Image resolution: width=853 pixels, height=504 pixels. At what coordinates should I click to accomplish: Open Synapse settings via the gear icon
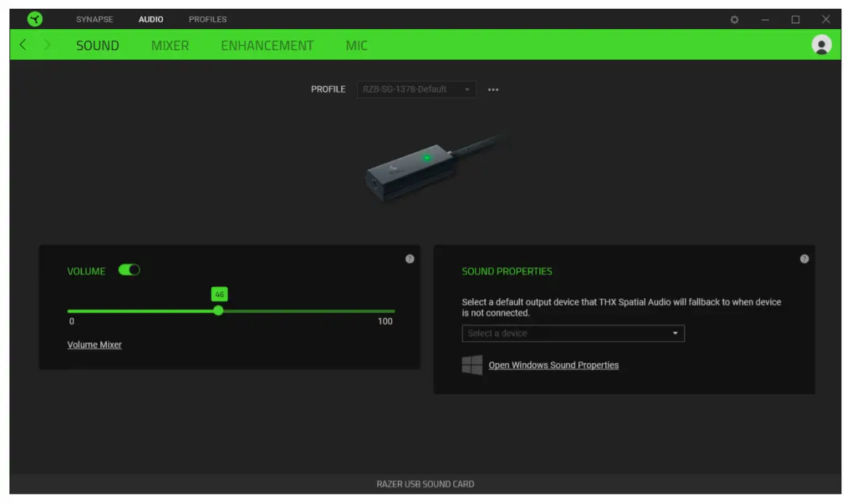coord(734,19)
